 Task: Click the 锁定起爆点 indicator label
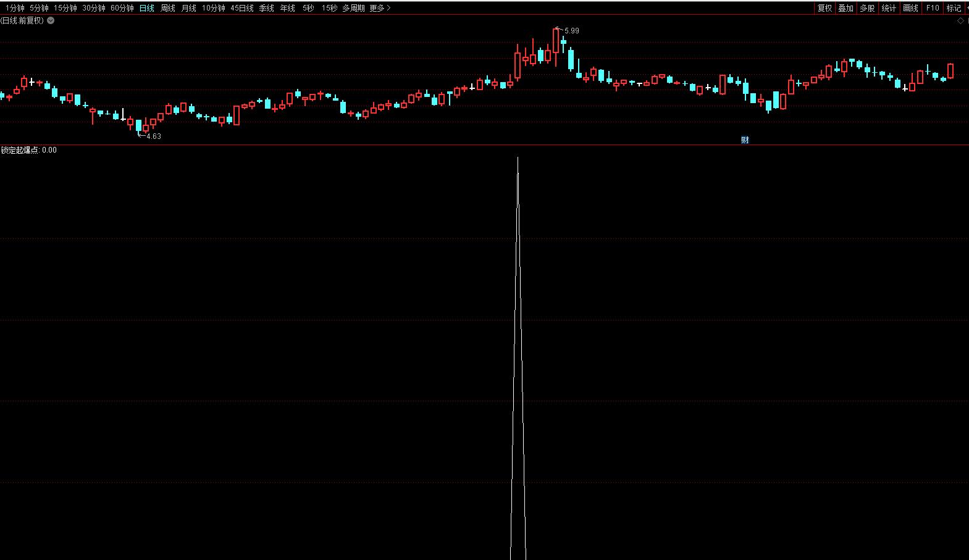tap(20, 150)
